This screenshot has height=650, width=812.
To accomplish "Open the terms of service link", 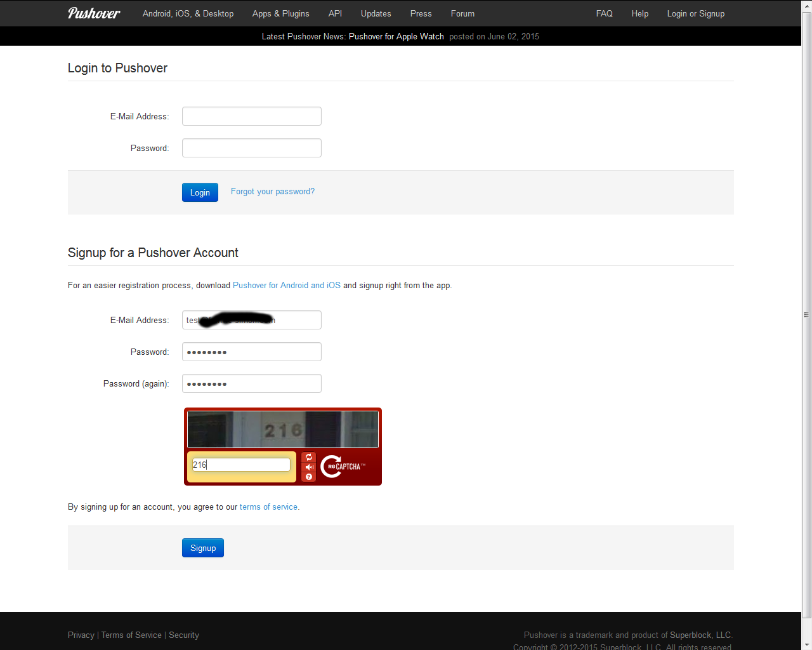I will (x=268, y=507).
